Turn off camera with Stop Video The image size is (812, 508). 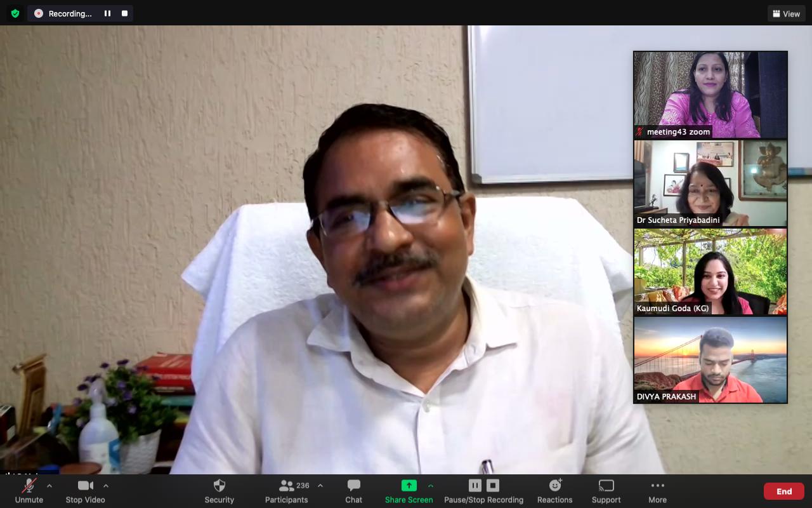tap(85, 491)
